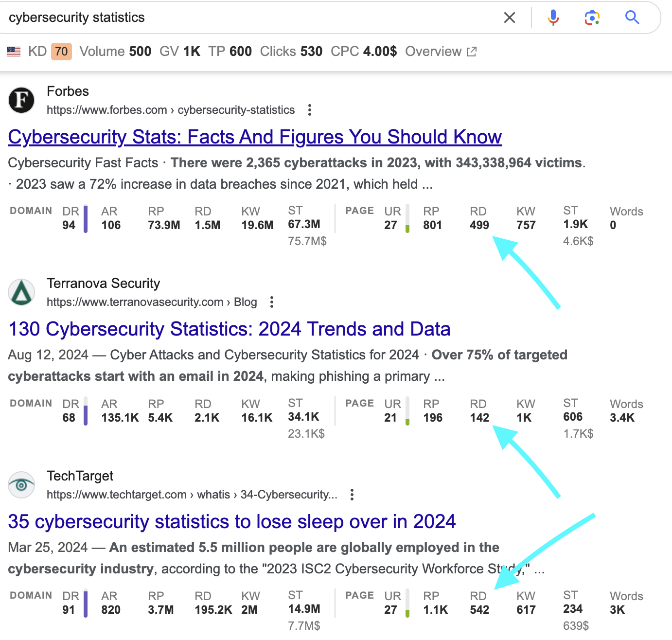Viewport: 672px width, 640px height.
Task: Click the blue magnifying glass search icon
Action: point(632,18)
